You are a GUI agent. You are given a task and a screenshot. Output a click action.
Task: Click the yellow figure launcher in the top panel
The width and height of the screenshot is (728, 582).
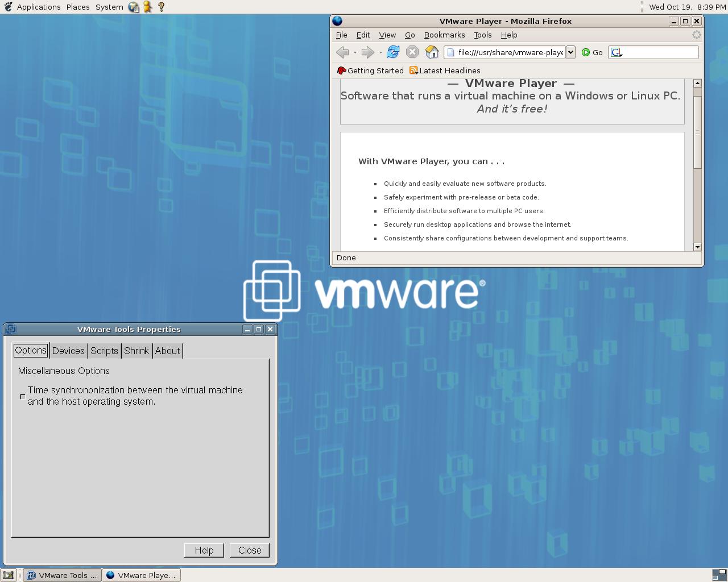point(148,7)
